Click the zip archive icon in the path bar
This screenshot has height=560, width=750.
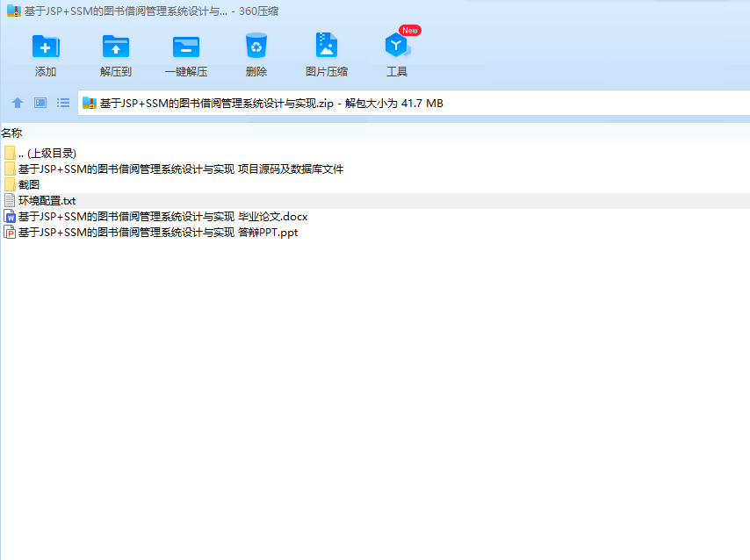click(90, 103)
